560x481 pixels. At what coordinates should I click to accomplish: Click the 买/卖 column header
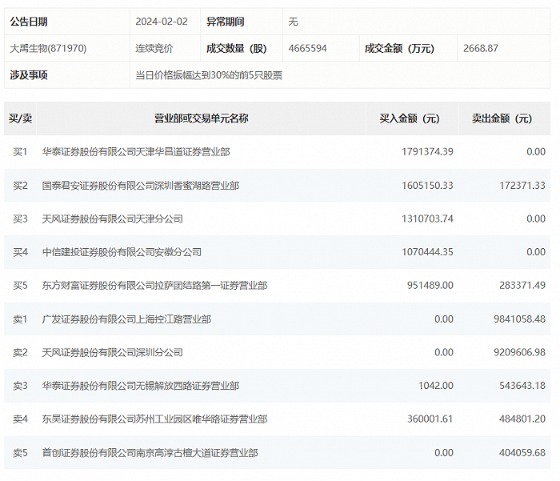point(20,118)
